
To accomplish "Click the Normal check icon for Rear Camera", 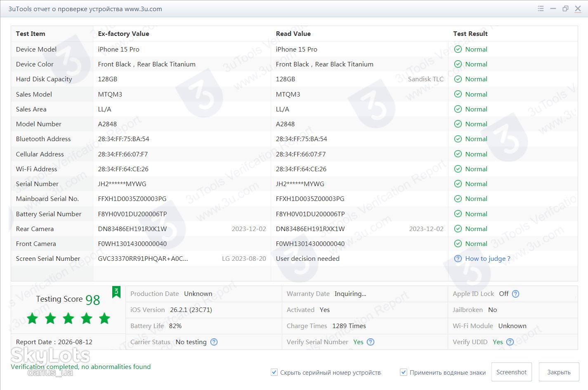I will (x=458, y=229).
